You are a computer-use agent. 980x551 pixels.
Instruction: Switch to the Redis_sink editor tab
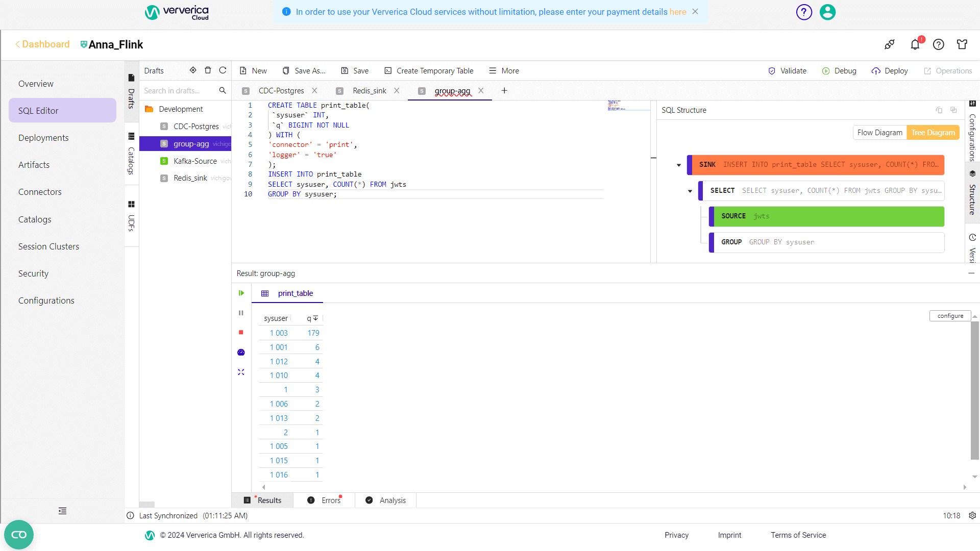[x=370, y=90]
